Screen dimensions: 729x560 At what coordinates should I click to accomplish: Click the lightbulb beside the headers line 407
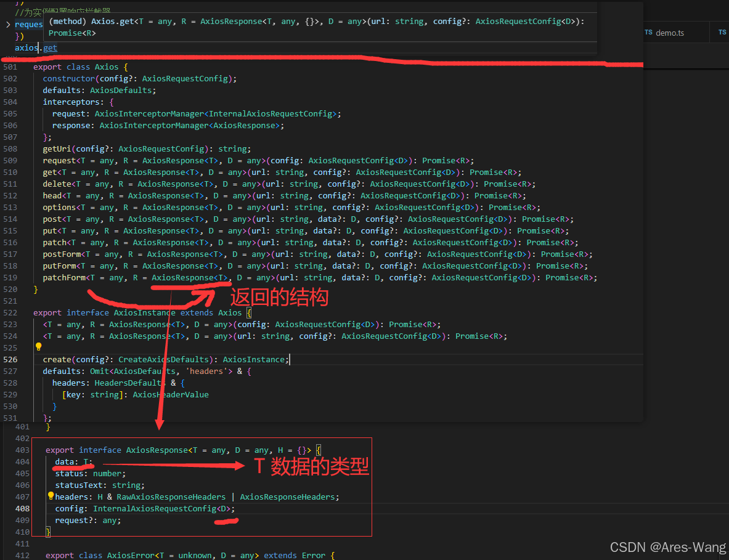[51, 496]
